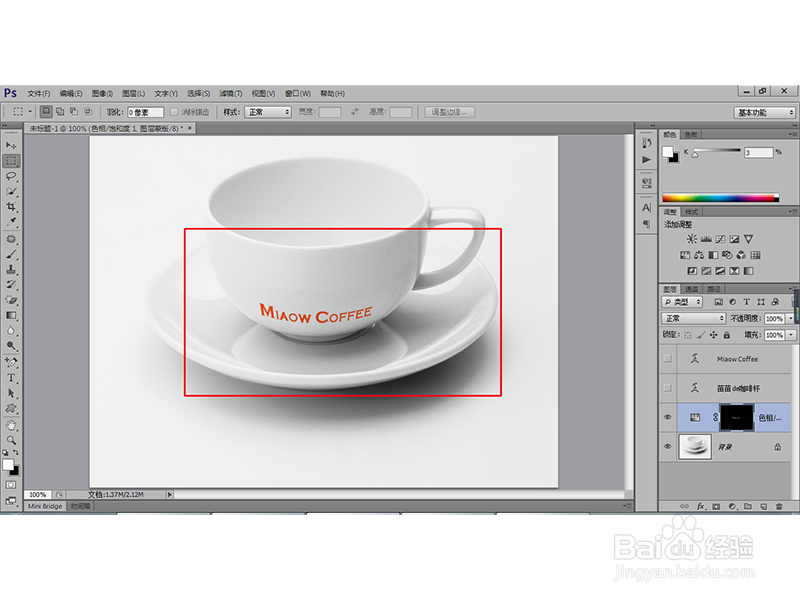The height and width of the screenshot is (600, 800).
Task: Select the Custom Shape tool
Action: [x=11, y=409]
